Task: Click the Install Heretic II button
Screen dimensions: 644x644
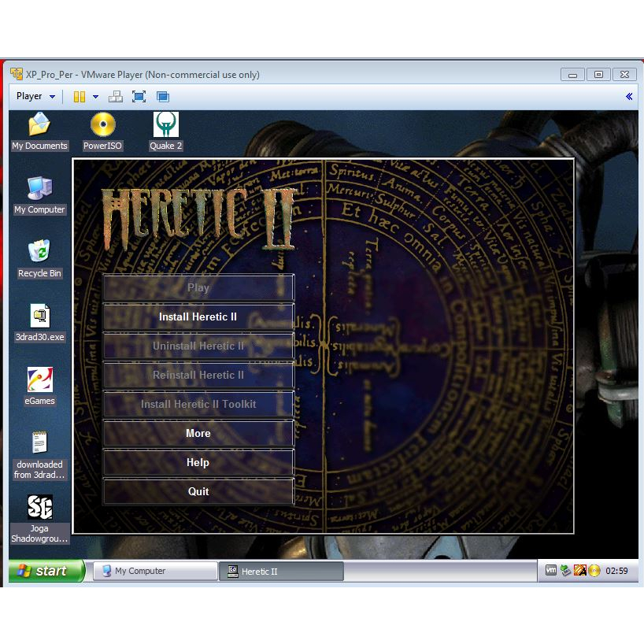Action: 198,317
